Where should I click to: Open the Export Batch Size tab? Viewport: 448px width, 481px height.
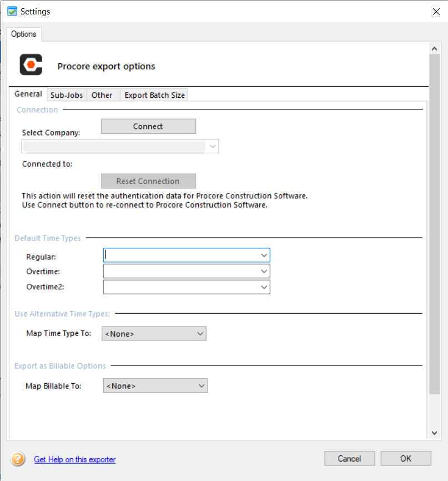pos(154,95)
